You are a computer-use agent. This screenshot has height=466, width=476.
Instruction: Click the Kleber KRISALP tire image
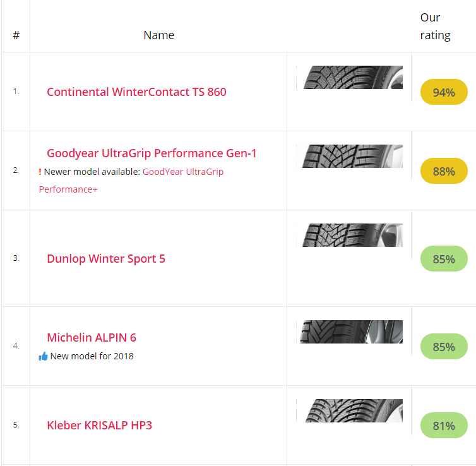coord(349,410)
